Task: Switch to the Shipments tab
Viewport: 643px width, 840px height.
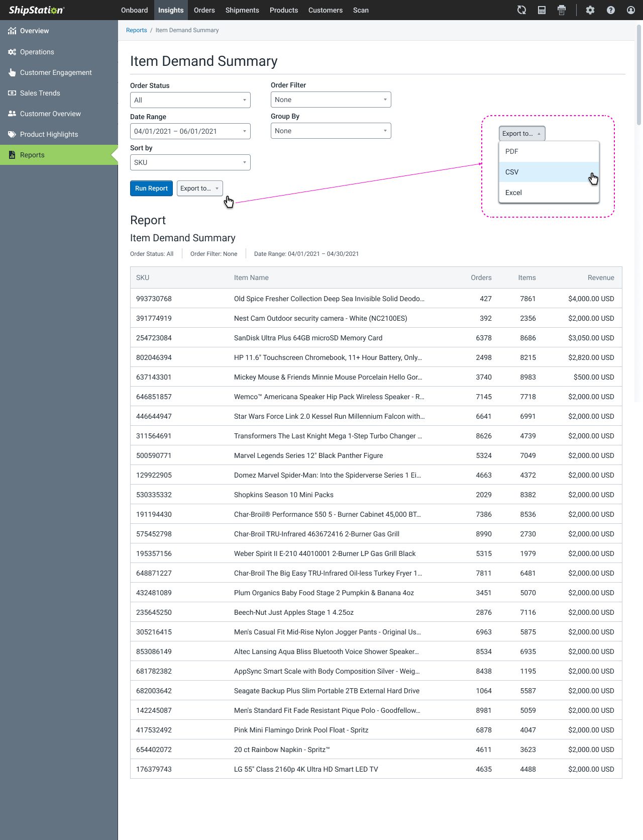Action: [x=242, y=10]
